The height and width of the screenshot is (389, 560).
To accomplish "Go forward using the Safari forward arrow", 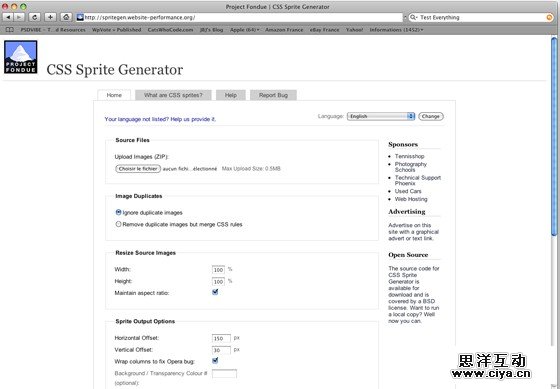I will click(19, 17).
